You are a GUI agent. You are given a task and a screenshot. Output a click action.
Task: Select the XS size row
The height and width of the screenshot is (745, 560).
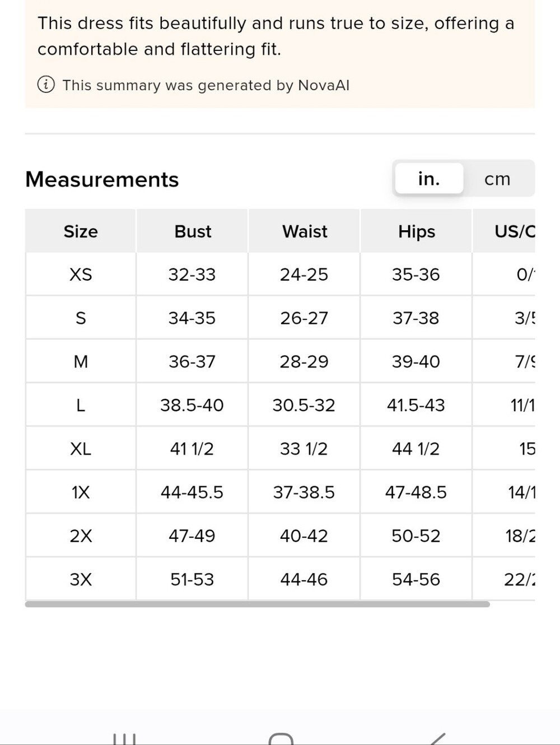(280, 274)
